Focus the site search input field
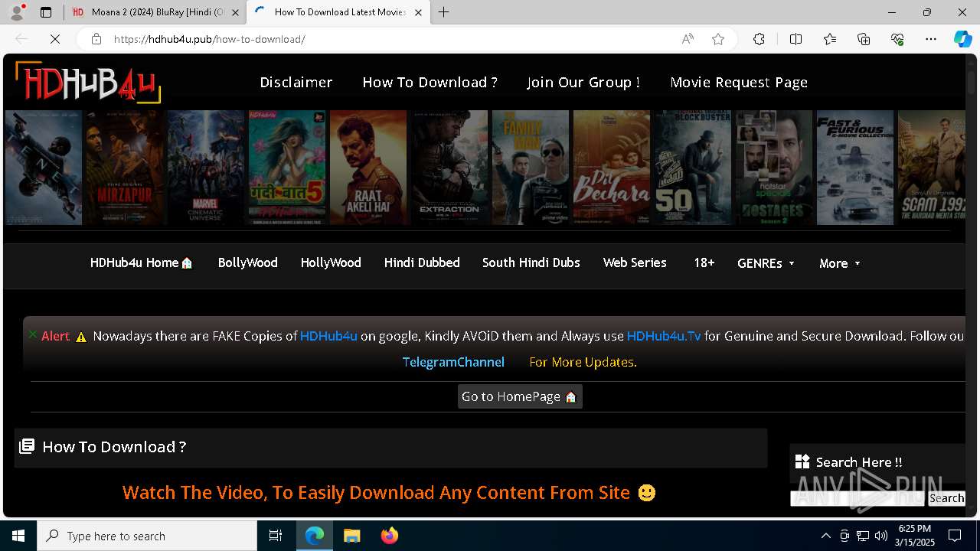980x551 pixels. (857, 498)
